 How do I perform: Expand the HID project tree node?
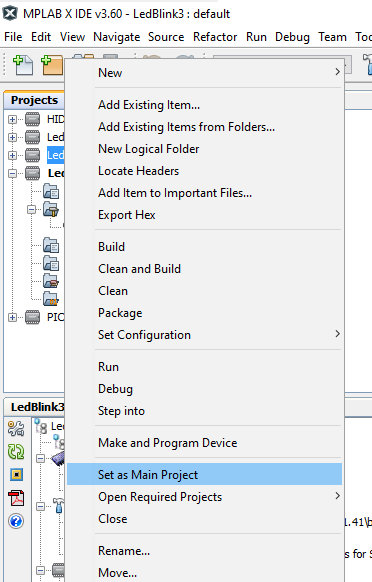[x=12, y=119]
